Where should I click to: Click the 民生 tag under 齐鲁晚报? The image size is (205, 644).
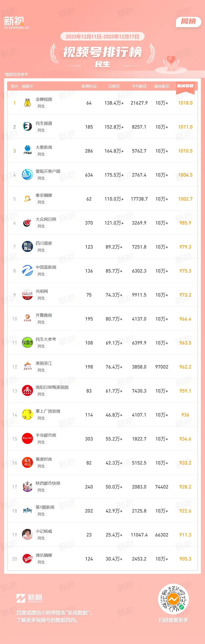click(x=41, y=322)
